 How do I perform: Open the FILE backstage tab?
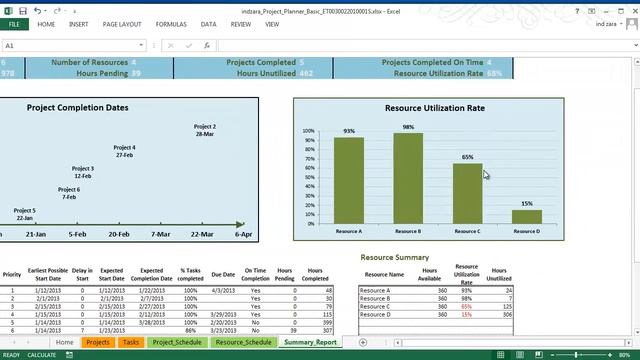click(14, 24)
